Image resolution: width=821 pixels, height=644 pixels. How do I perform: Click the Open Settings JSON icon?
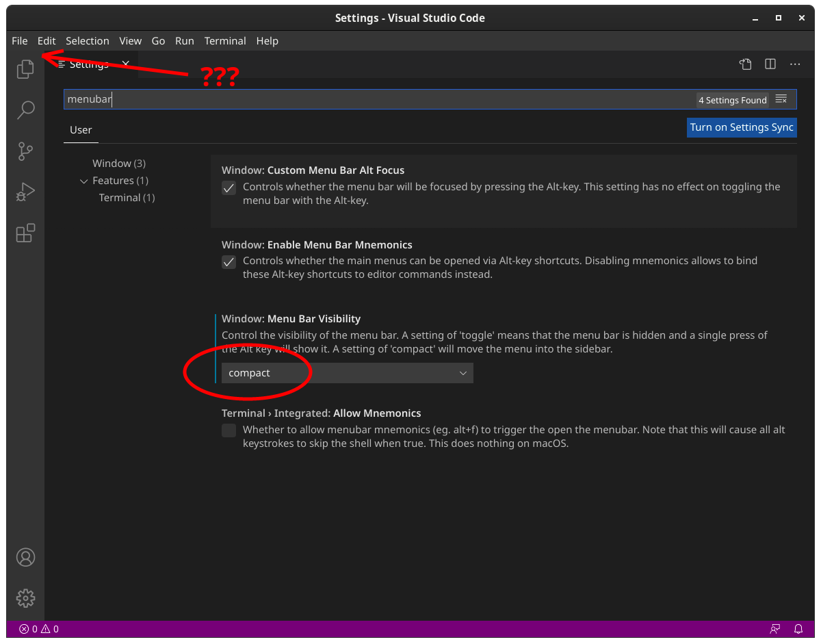coord(745,64)
